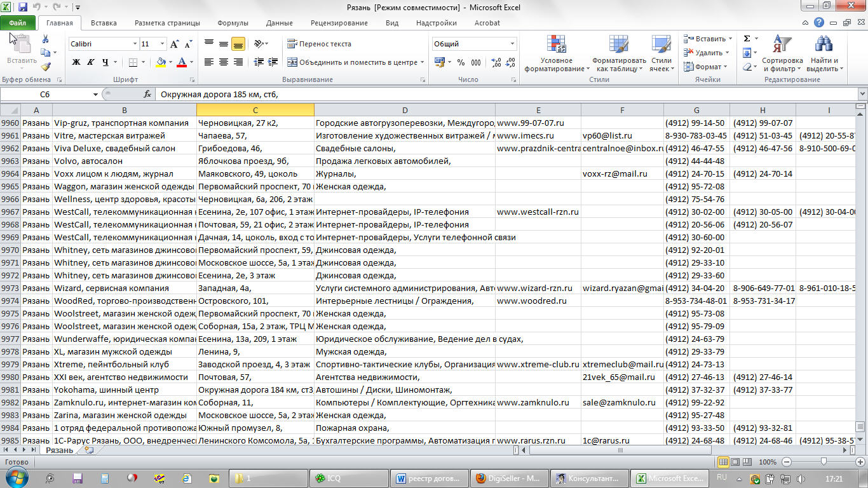This screenshot has width=868, height=488.
Task: Click the fx insert function icon
Action: click(147, 94)
